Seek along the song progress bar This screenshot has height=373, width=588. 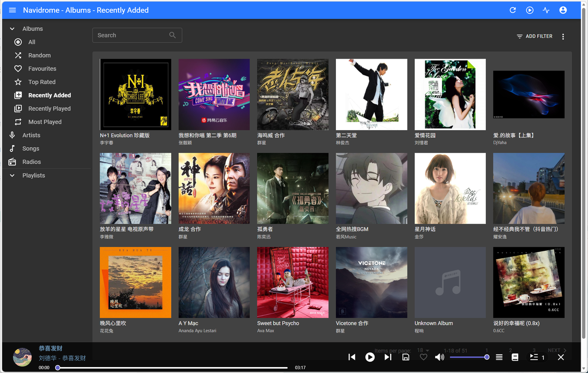[x=173, y=368]
